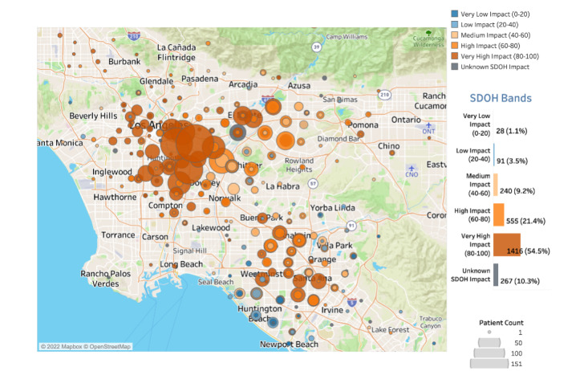Click the Mapbox attribution link
This screenshot has width=588, height=371.
61,346
